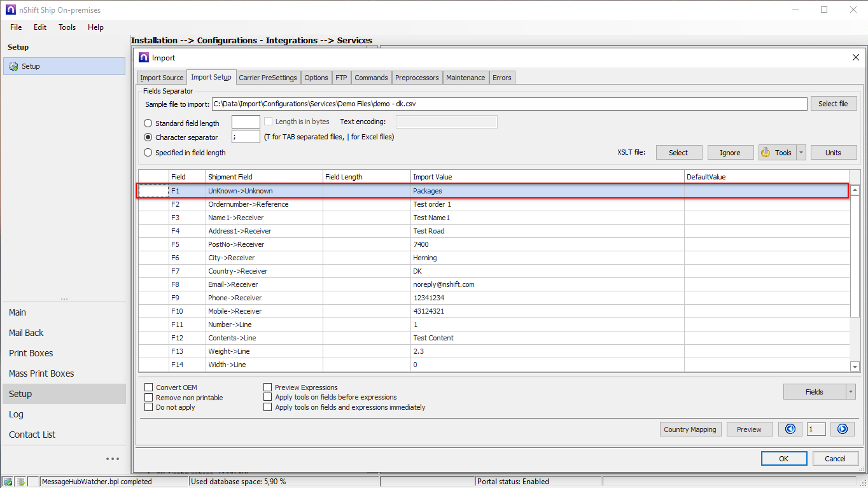The height and width of the screenshot is (488, 868).
Task: Switch to the Carrier PreSettings tab
Action: coord(268,78)
